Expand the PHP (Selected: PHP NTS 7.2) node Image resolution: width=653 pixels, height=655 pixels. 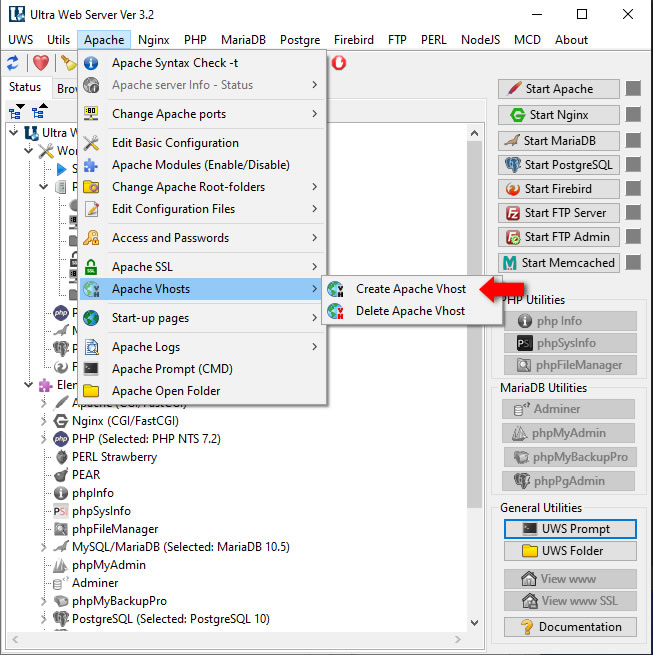[x=43, y=439]
